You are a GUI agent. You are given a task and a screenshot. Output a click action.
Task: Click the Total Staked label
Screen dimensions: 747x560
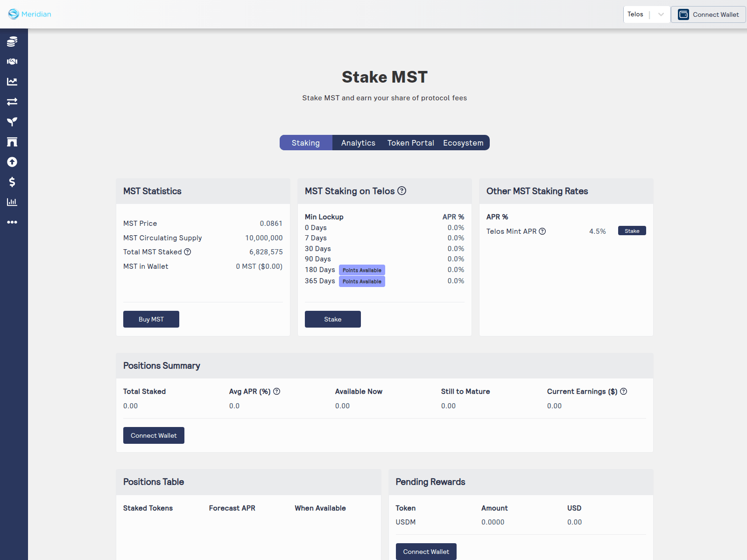pos(144,392)
